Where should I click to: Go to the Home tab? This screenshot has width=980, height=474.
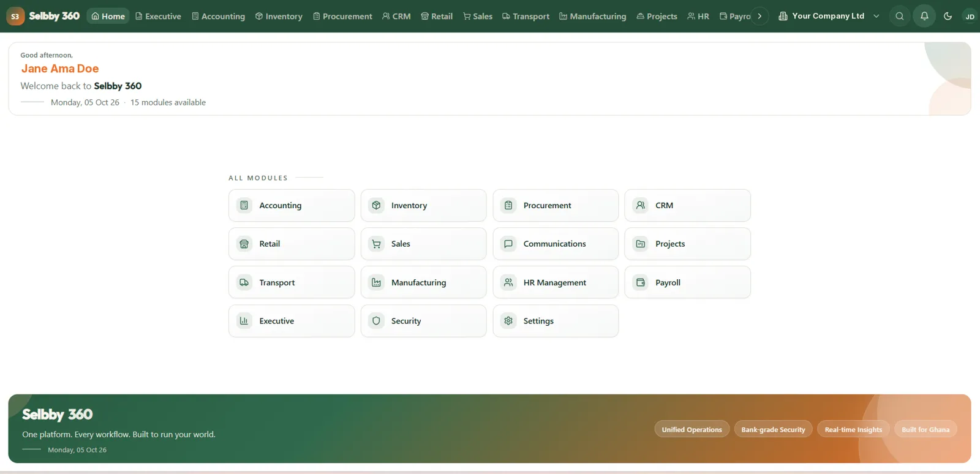click(108, 17)
